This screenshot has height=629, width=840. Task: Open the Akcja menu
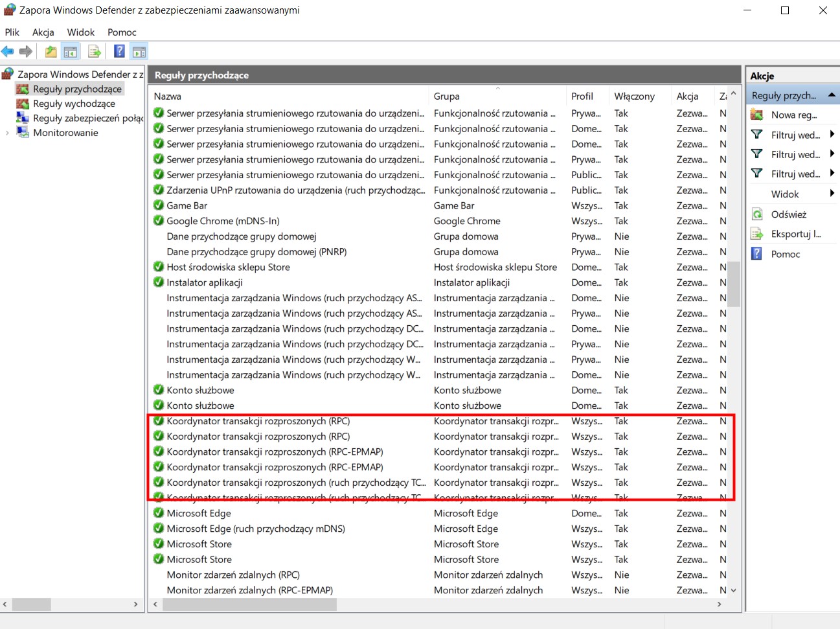[43, 32]
